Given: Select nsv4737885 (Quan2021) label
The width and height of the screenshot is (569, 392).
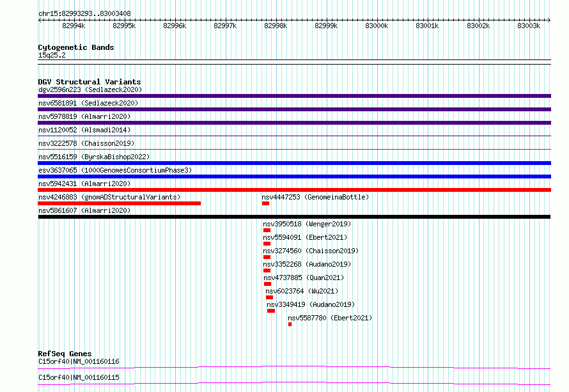Looking at the screenshot, I should coord(304,278).
